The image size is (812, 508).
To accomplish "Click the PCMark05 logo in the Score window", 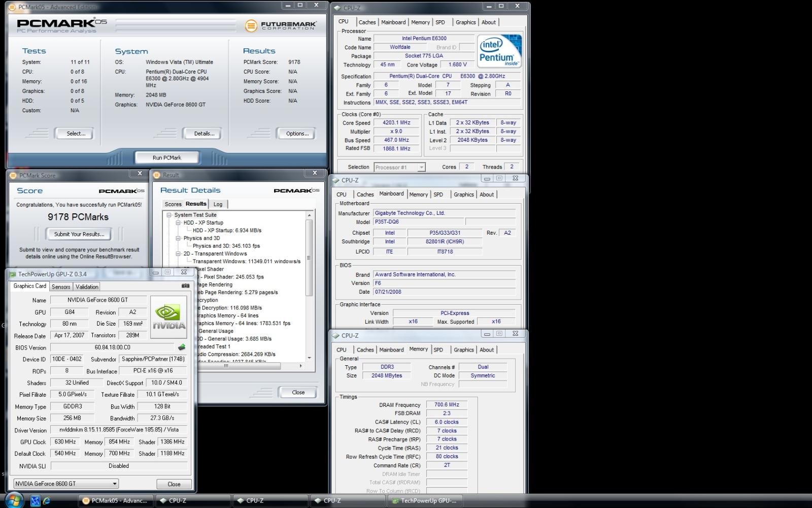I will [121, 191].
